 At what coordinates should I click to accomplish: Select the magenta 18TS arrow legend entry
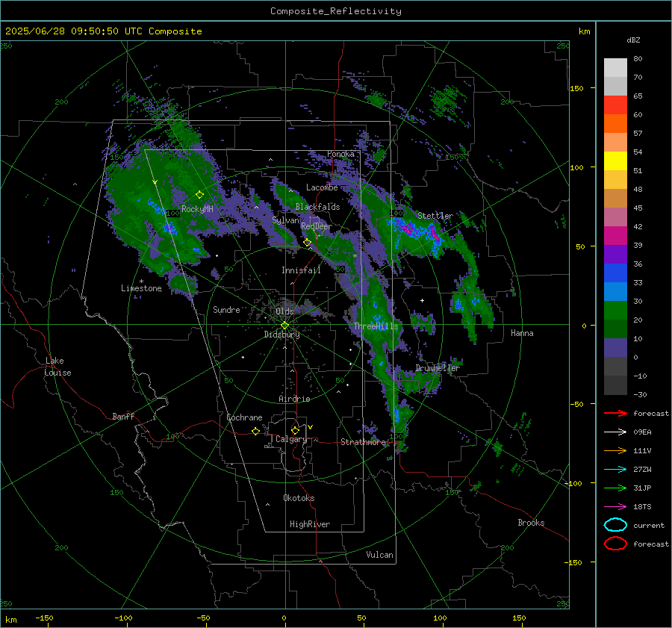click(x=615, y=507)
